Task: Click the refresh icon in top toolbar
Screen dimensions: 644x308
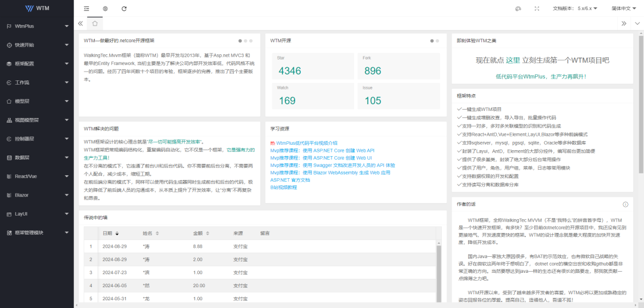Action: 124,8
